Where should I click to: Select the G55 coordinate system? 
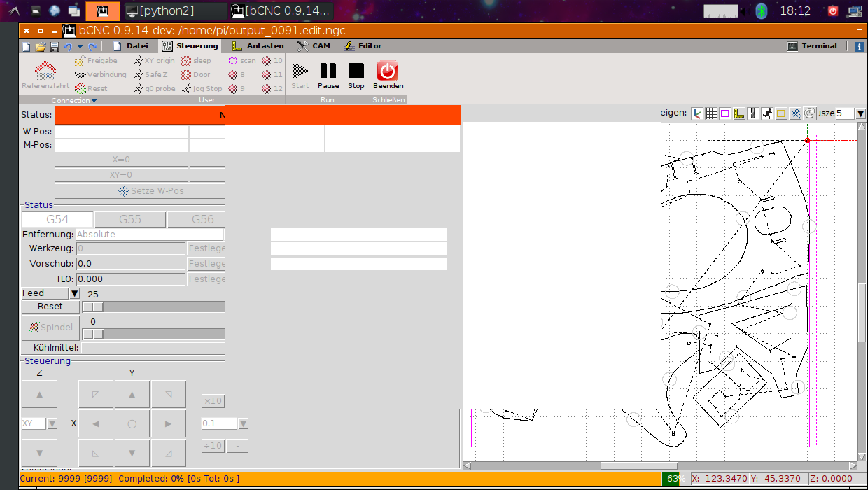[130, 220]
